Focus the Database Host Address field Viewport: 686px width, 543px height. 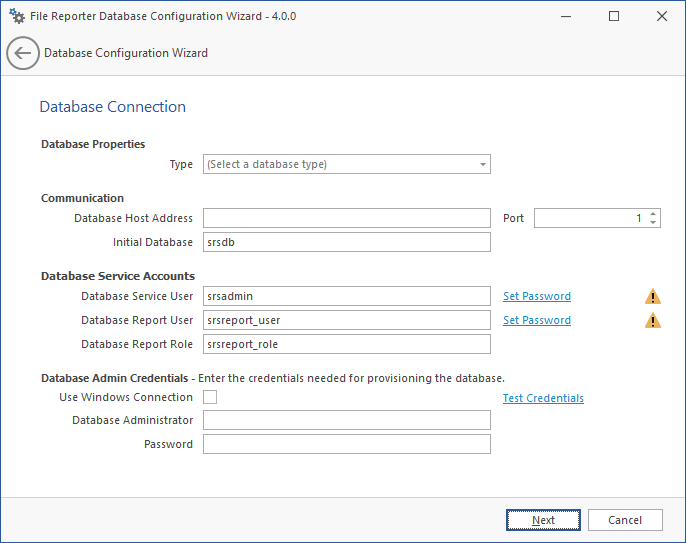point(346,218)
